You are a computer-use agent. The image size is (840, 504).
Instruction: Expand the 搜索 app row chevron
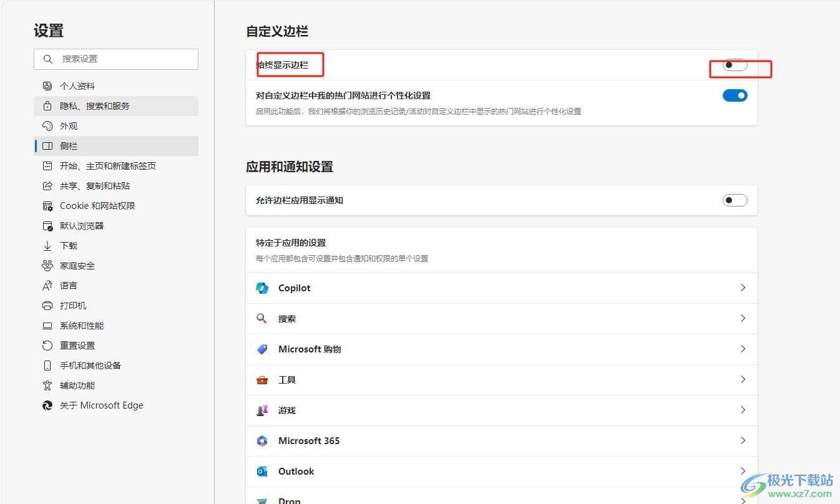coord(743,319)
